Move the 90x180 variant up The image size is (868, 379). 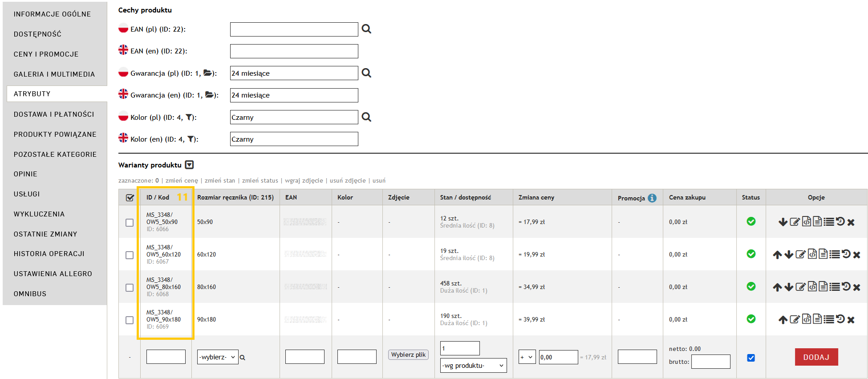[783, 320]
